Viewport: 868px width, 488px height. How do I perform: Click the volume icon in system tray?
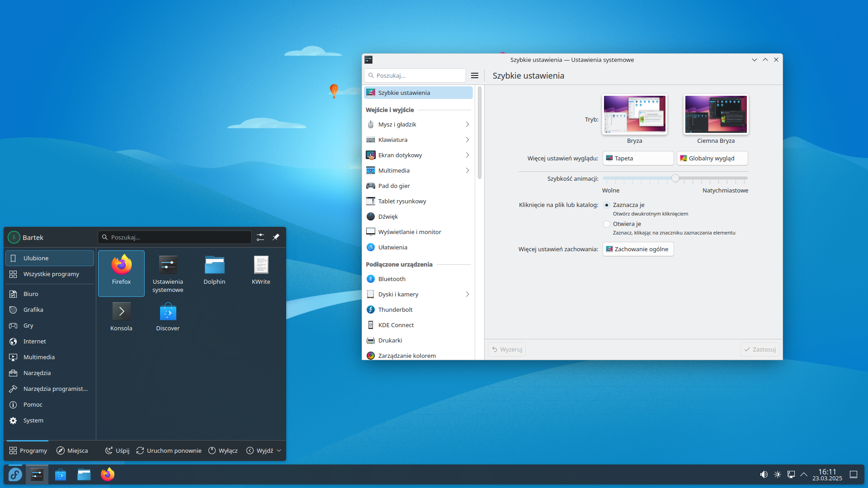coord(764,474)
